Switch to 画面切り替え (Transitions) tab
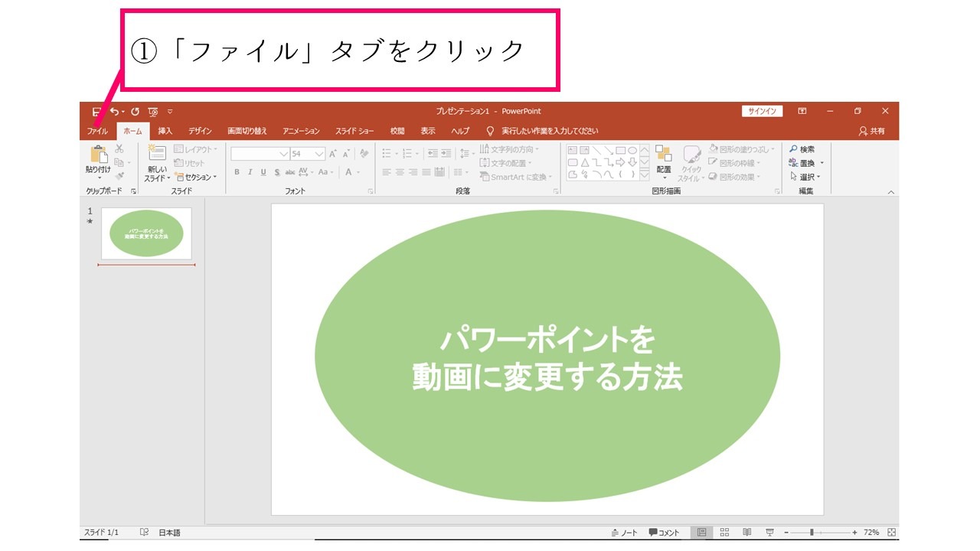 (x=247, y=131)
